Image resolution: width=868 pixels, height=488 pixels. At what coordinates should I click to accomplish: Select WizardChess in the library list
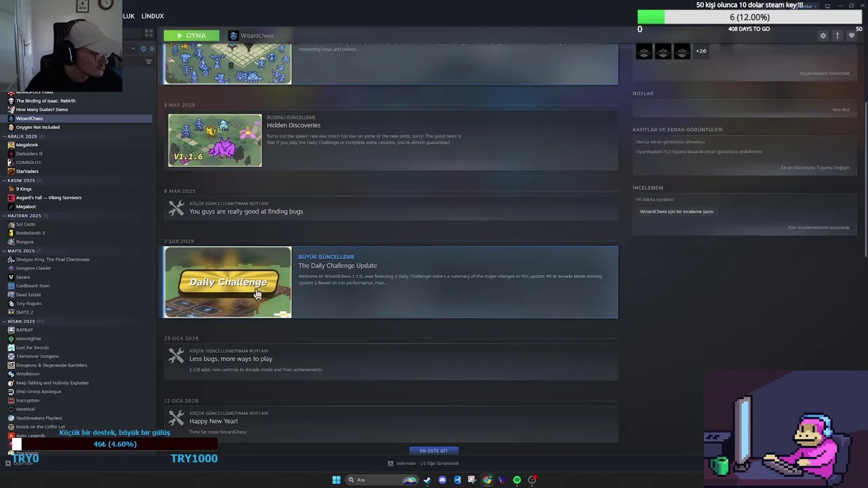pyautogui.click(x=29, y=119)
